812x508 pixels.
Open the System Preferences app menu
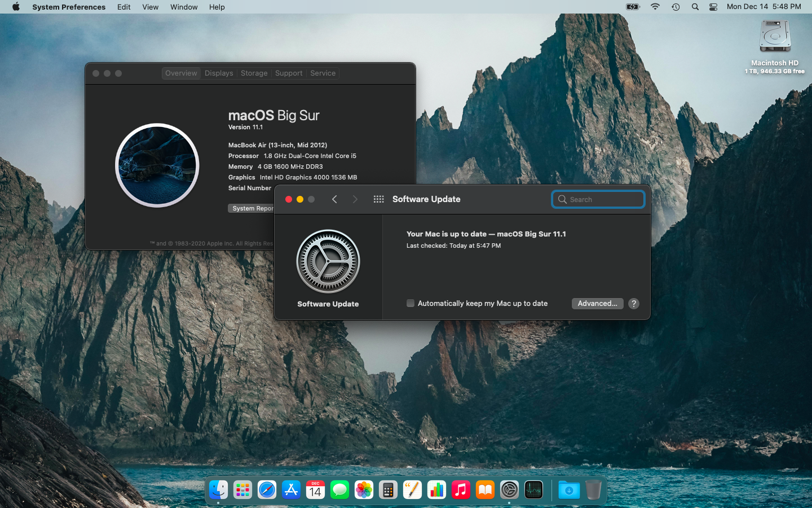point(69,7)
